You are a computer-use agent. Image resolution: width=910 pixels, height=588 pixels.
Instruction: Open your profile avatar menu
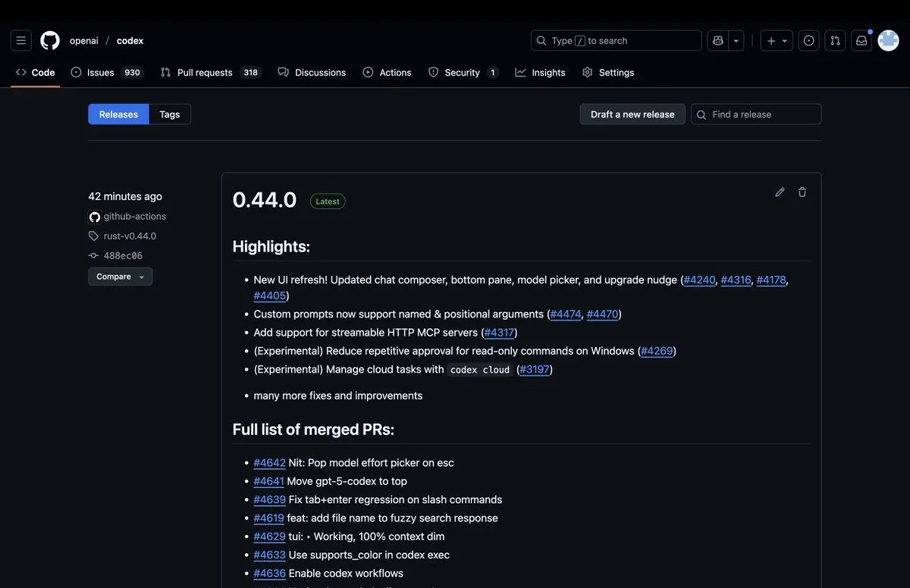(887, 39)
